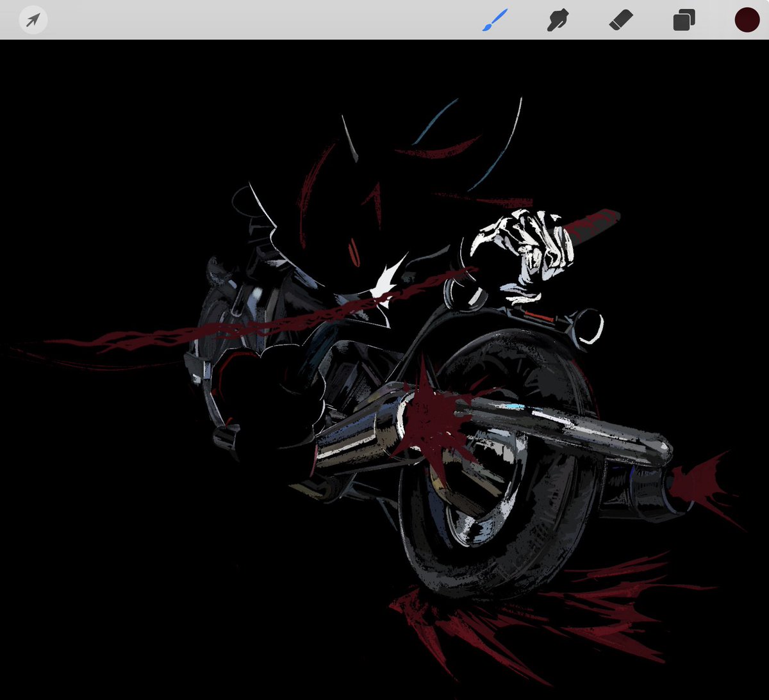Open the dark red color swatch

(x=747, y=20)
